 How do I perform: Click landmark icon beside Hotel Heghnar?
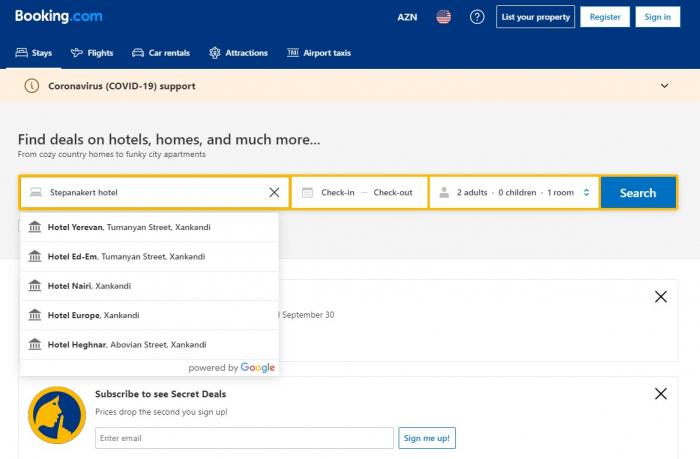coord(35,344)
